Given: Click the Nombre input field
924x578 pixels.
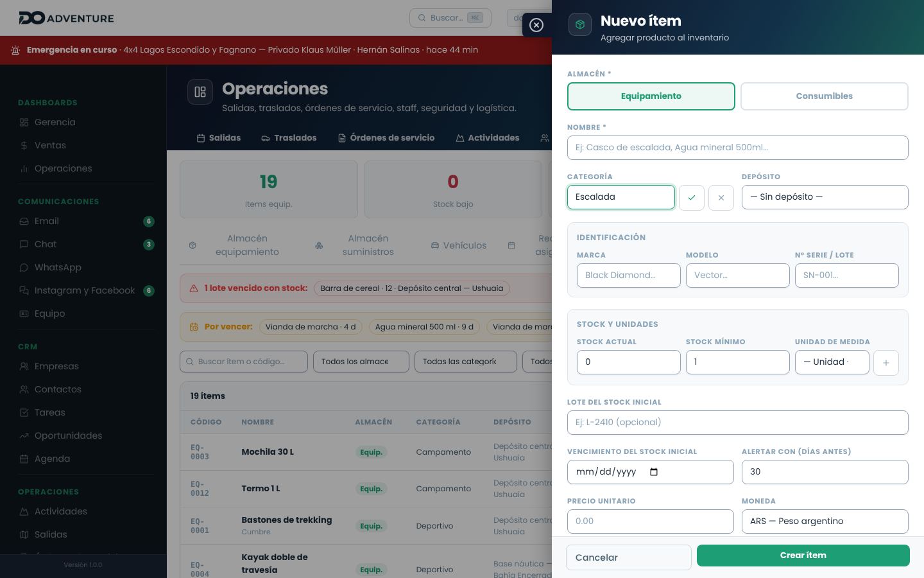Looking at the screenshot, I should (x=738, y=148).
